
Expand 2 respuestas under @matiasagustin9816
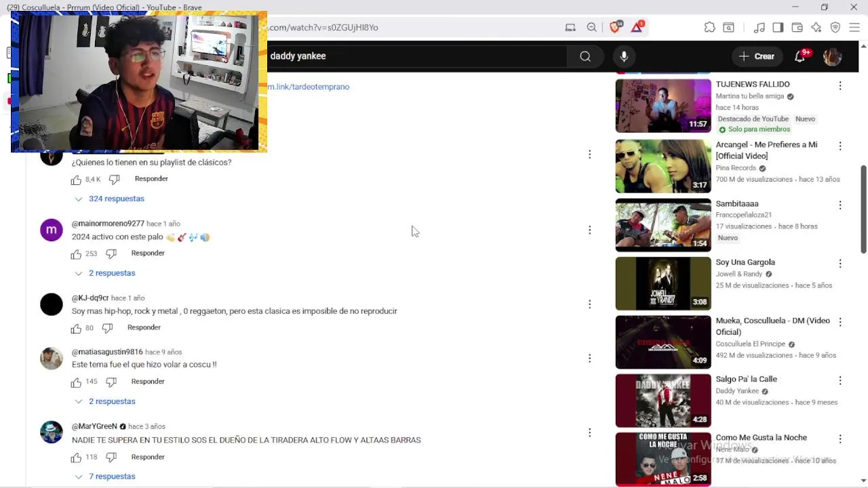pos(105,401)
